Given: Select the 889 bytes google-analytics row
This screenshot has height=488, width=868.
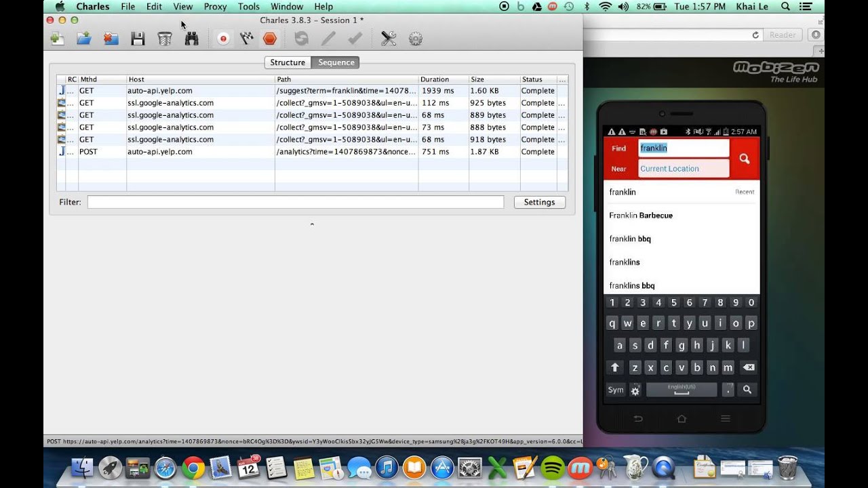Looking at the screenshot, I should click(x=312, y=115).
